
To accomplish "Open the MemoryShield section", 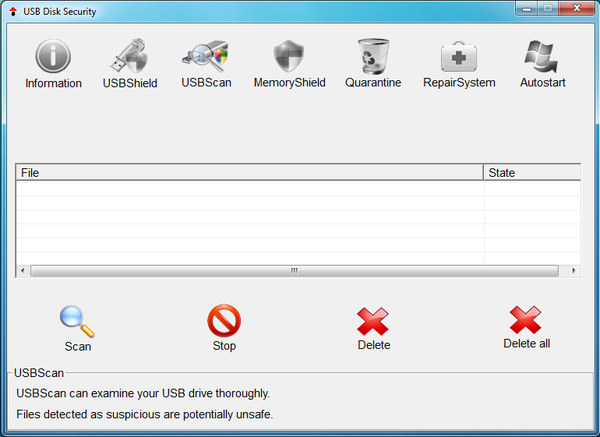I will point(289,64).
